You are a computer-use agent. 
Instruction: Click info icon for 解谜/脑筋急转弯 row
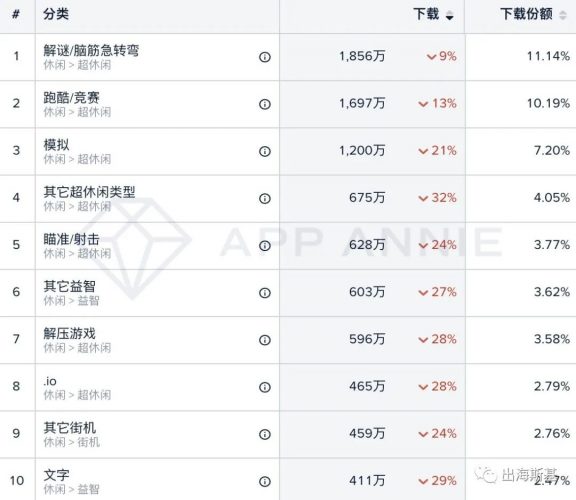tap(265, 57)
